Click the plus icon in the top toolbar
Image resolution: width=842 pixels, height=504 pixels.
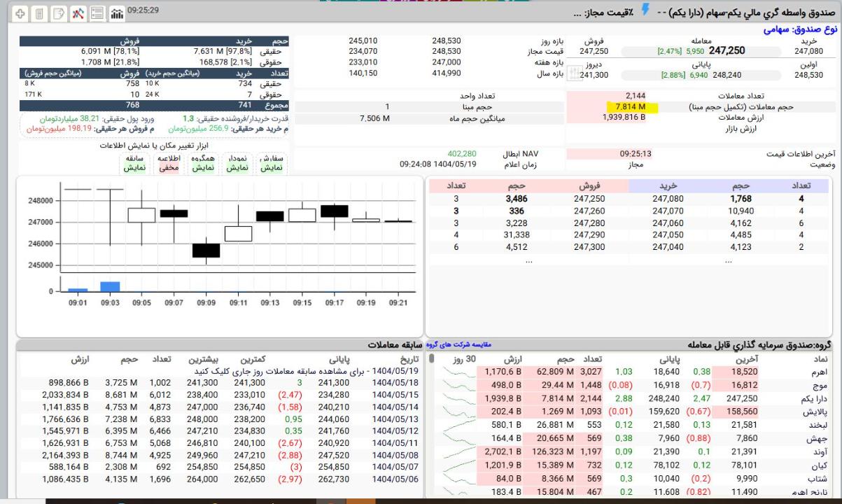point(20,13)
